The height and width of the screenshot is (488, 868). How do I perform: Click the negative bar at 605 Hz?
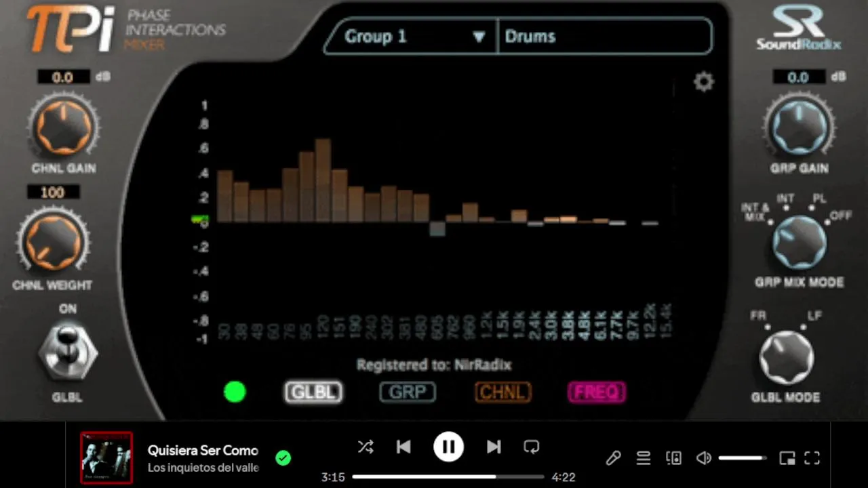[x=437, y=228]
